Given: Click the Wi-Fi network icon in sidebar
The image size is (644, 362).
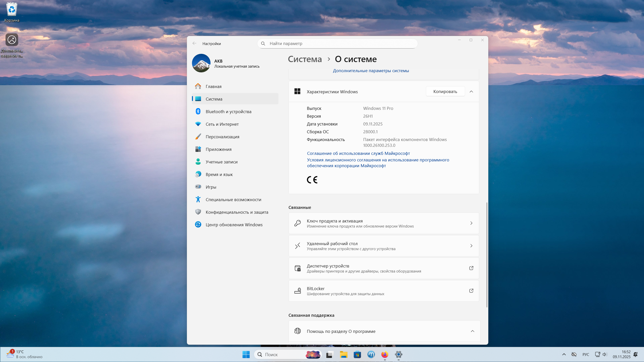Looking at the screenshot, I should click(x=198, y=124).
